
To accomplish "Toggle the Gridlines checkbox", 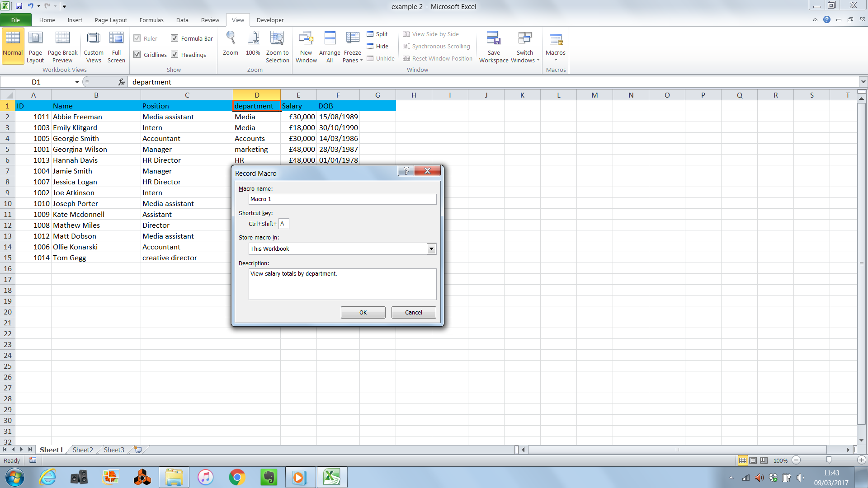I will (x=137, y=55).
